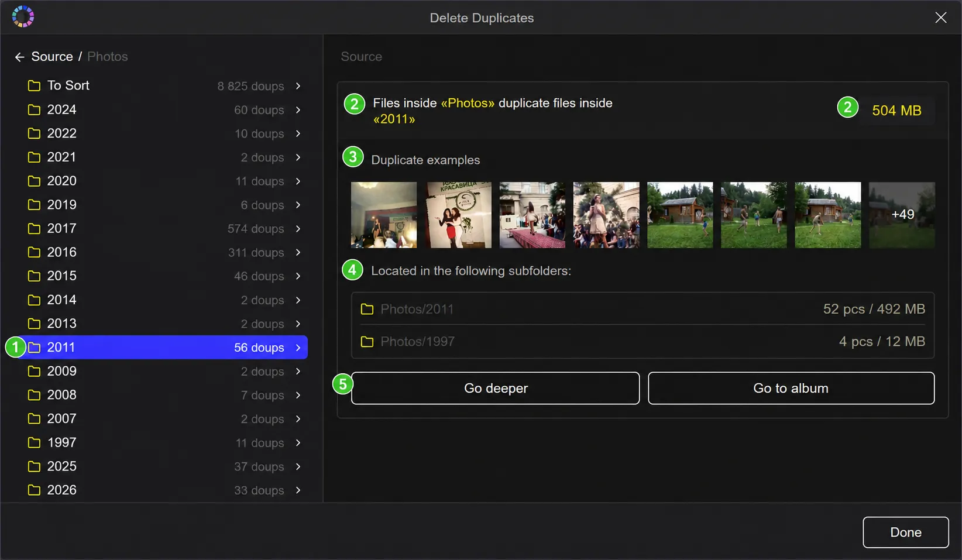Viewport: 962px width, 560px height.
Task: Open the Photos/2011 subfolder row
Action: pos(643,309)
